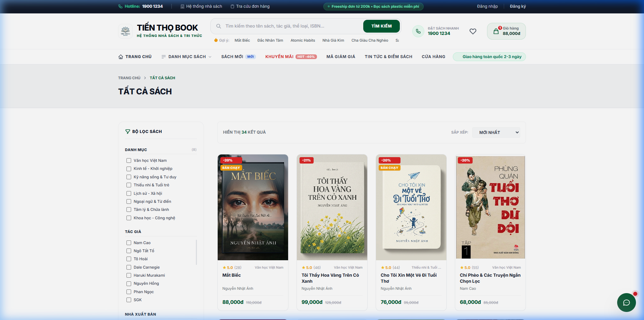Click the Tìm kiếm search button
The width and height of the screenshot is (644, 320).
point(381,26)
